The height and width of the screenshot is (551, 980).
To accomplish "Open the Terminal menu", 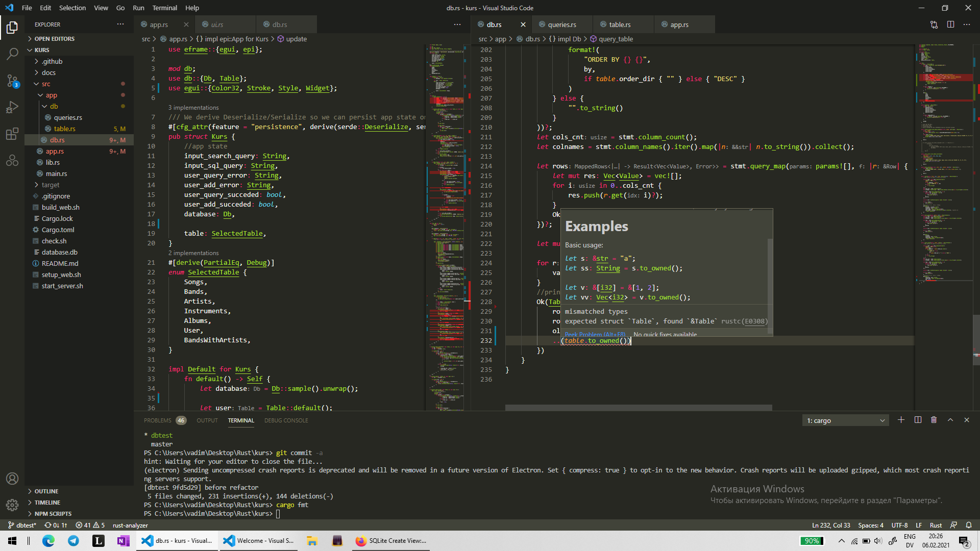I will (x=164, y=8).
